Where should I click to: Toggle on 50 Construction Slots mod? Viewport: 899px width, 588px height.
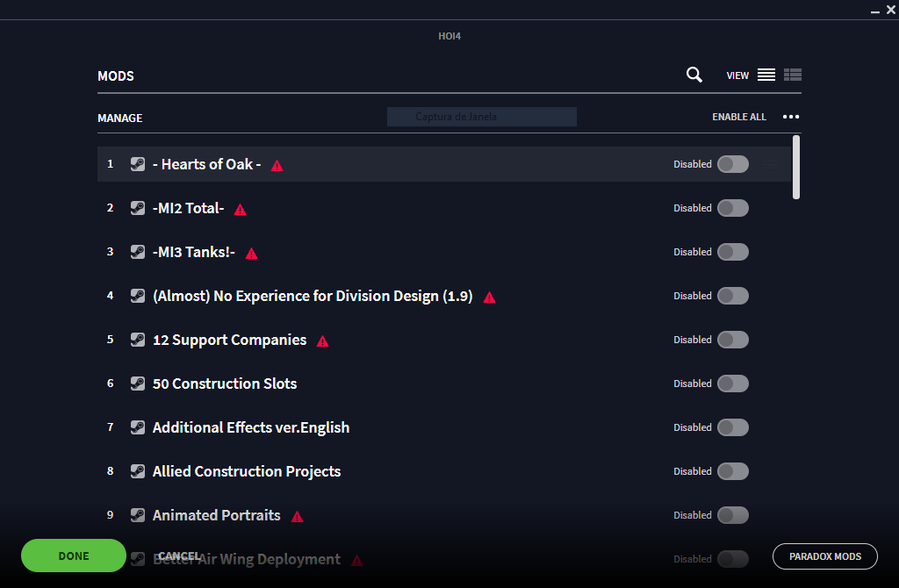[x=732, y=384]
